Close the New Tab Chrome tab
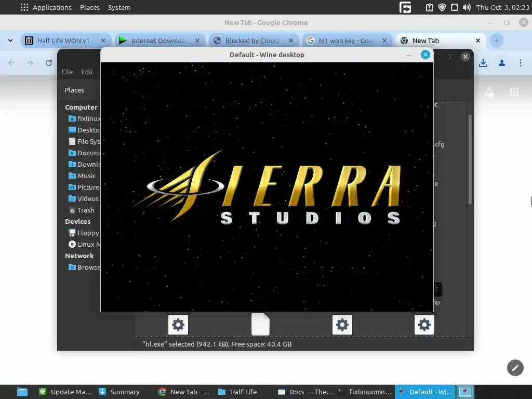Screen dimensions: 532x399 [478, 41]
